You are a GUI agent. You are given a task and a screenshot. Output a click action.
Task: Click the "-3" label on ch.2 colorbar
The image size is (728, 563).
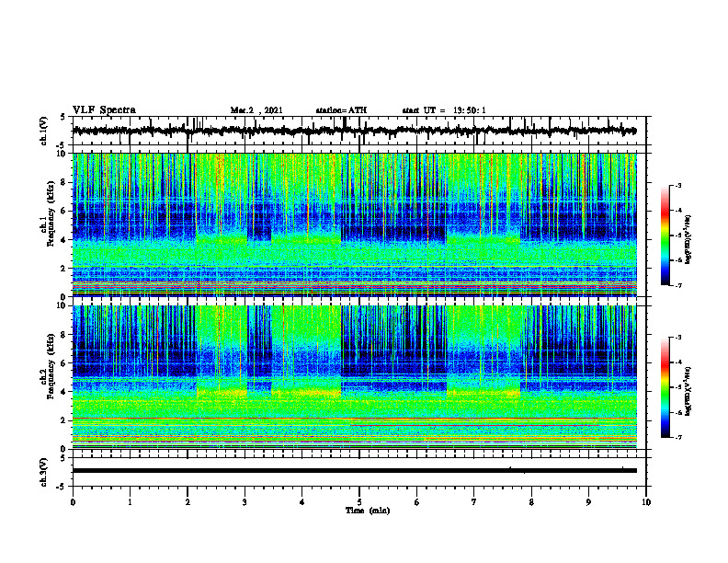click(x=678, y=338)
